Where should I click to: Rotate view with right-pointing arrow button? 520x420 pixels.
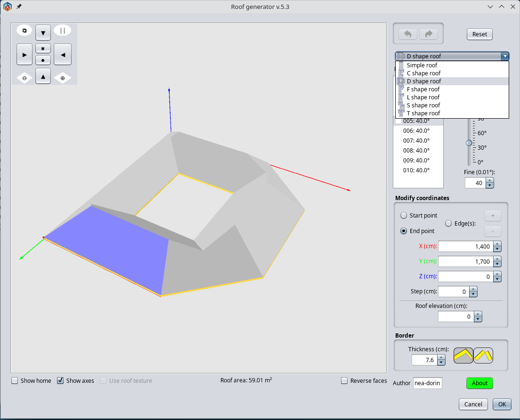click(x=24, y=54)
